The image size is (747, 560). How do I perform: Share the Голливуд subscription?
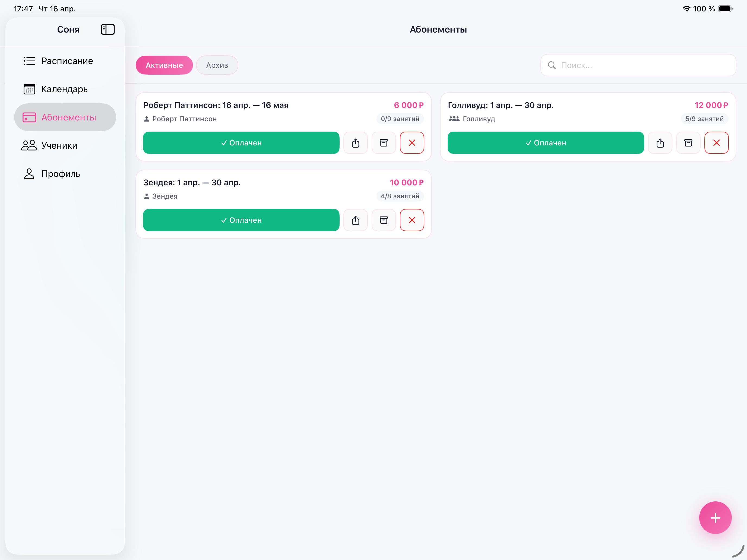pyautogui.click(x=660, y=143)
